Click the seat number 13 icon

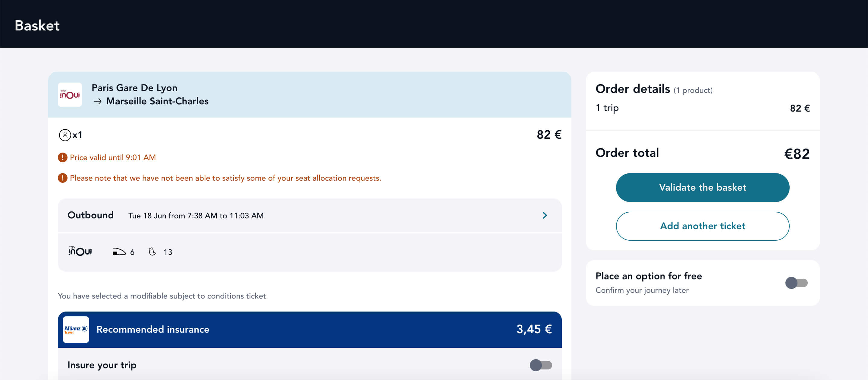[152, 252]
